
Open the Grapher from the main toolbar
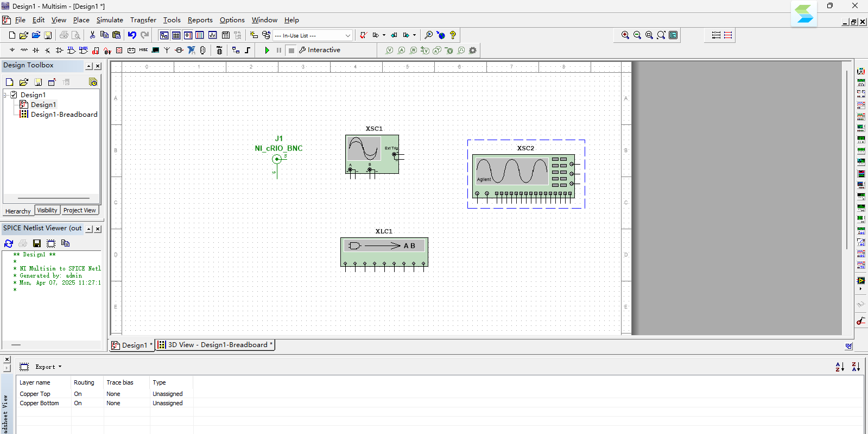tap(212, 35)
